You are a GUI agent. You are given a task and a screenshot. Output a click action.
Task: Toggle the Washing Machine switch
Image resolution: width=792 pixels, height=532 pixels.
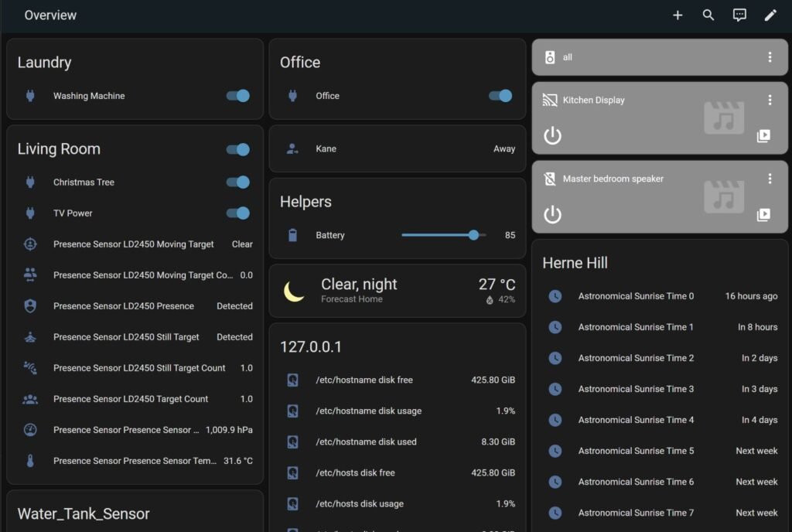237,95
